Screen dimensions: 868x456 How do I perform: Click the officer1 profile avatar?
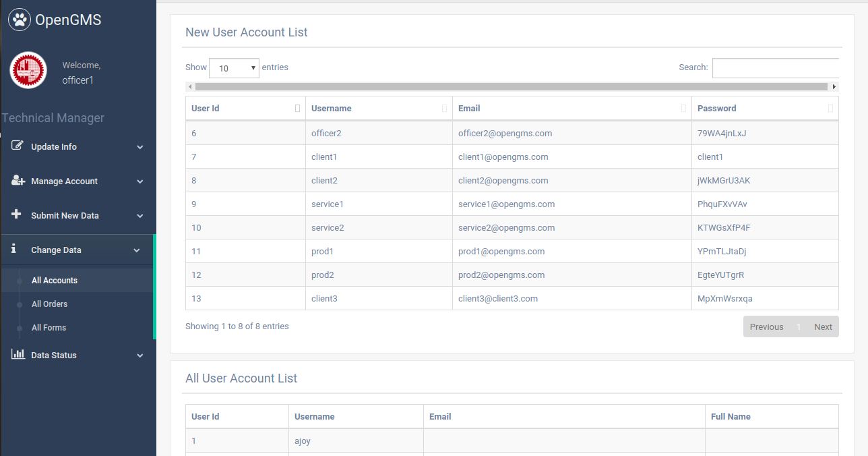[x=28, y=70]
